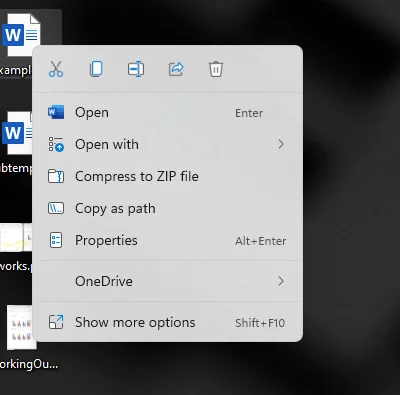Click the zipped folder icon
This screenshot has height=395, width=400.
coord(56,176)
